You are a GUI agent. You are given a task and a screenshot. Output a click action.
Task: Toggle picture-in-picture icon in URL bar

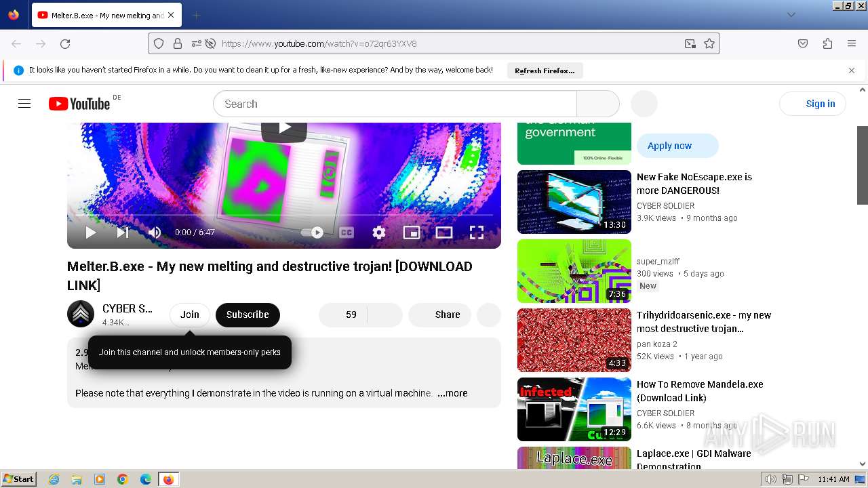coord(690,43)
